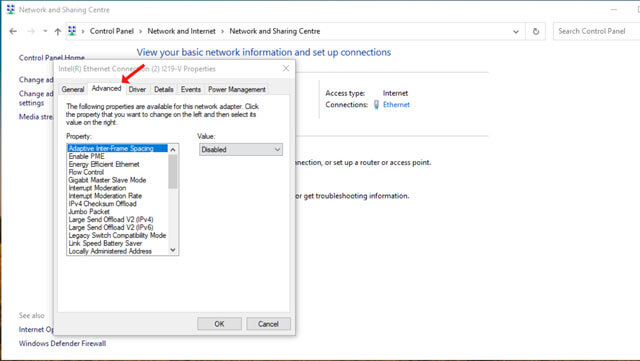The height and width of the screenshot is (361, 640).
Task: Switch to the Details tab
Action: click(164, 89)
